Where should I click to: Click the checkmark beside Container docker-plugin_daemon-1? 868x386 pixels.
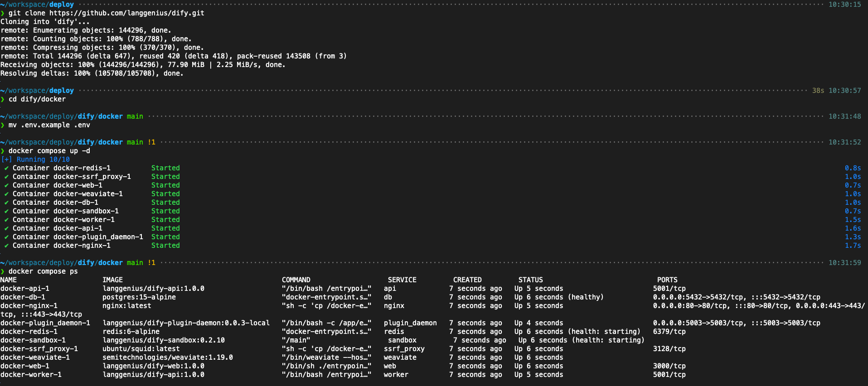6,237
